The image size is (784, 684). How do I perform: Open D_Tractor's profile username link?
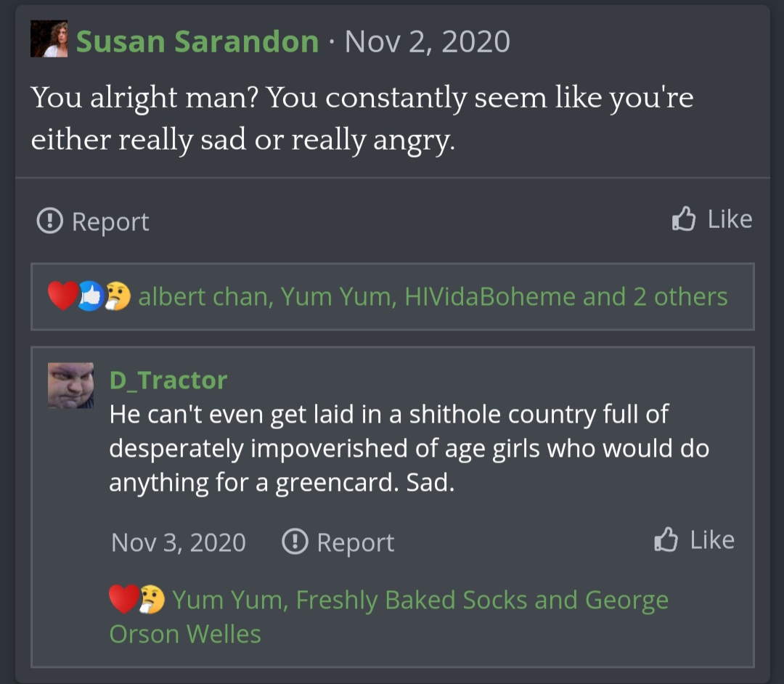pos(168,380)
